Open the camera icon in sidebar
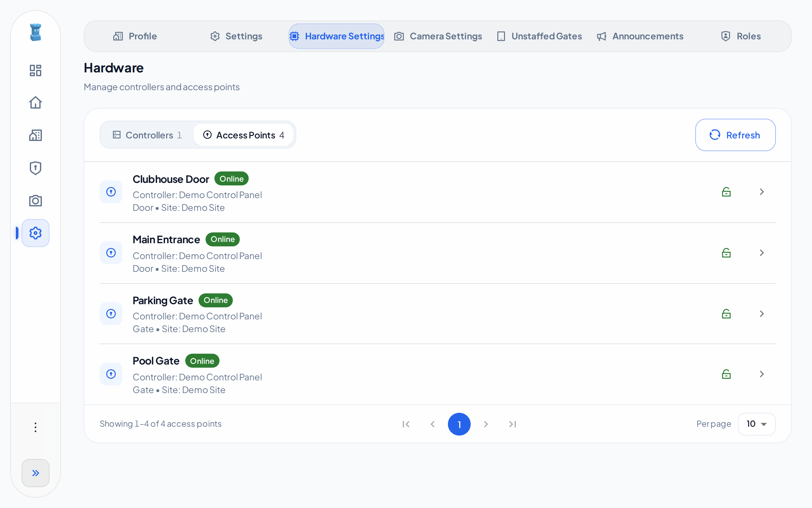This screenshot has height=508, width=812. click(x=36, y=201)
